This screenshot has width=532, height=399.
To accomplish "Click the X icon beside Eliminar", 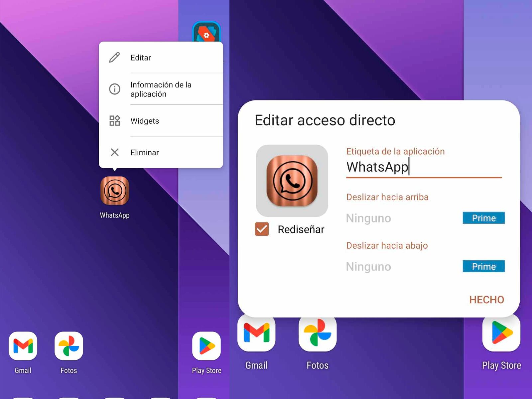I will [x=114, y=152].
